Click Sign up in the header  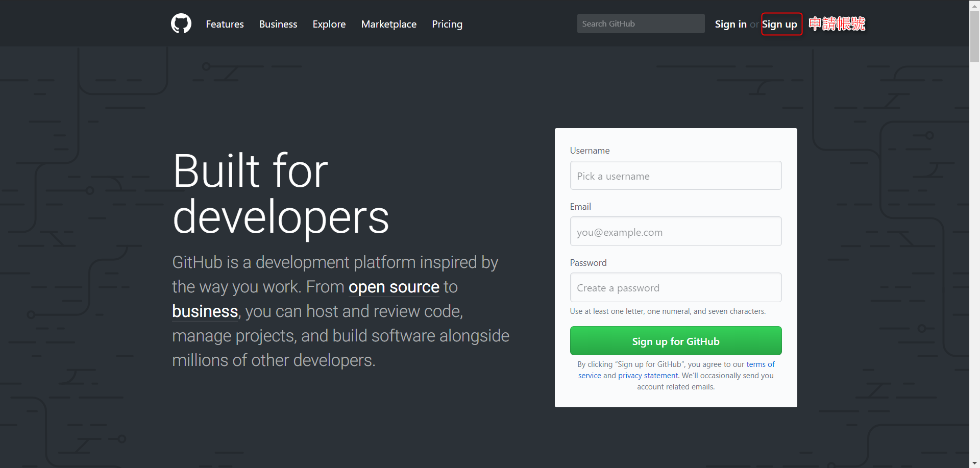click(780, 24)
